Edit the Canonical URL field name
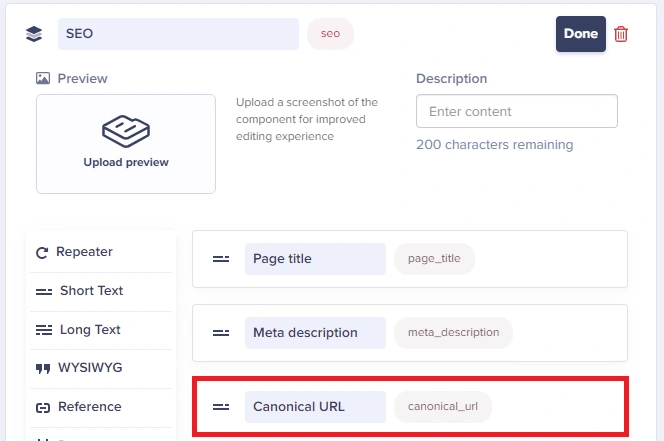This screenshot has width=664, height=441. tap(314, 407)
